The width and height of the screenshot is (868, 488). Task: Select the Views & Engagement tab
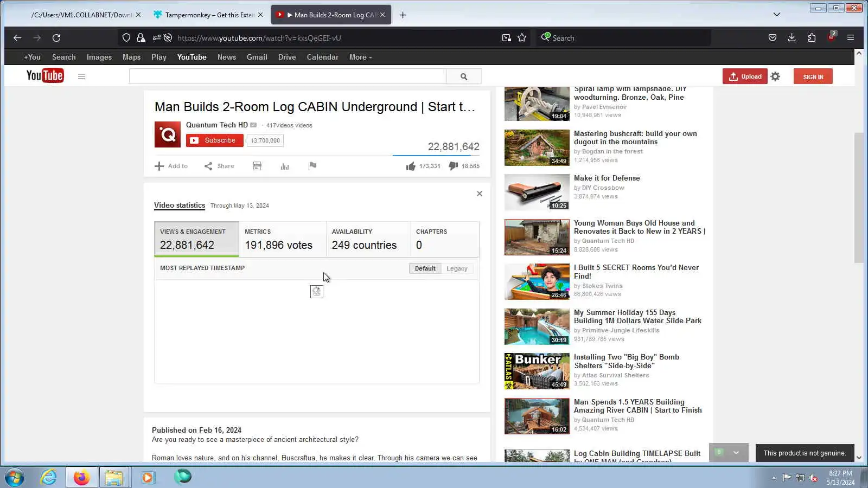196,239
